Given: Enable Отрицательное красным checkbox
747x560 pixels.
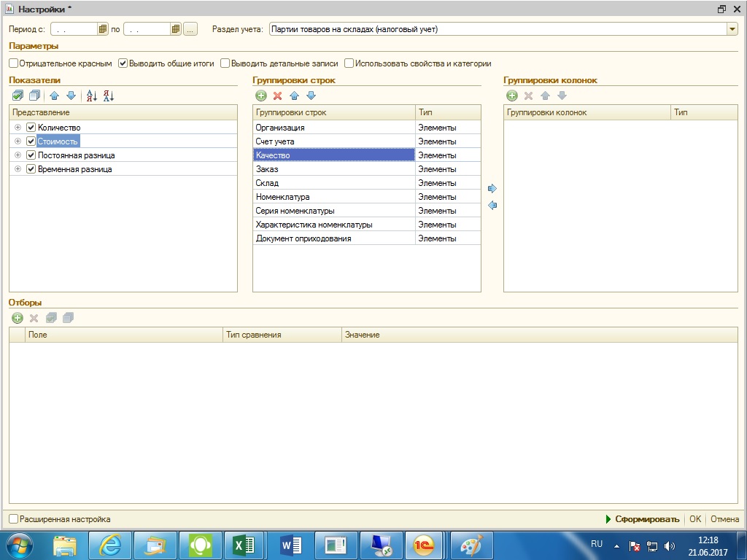Looking at the screenshot, I should [x=14, y=63].
